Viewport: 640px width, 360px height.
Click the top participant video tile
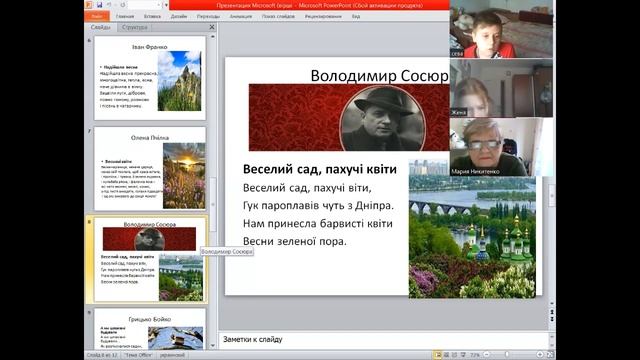pos(501,29)
